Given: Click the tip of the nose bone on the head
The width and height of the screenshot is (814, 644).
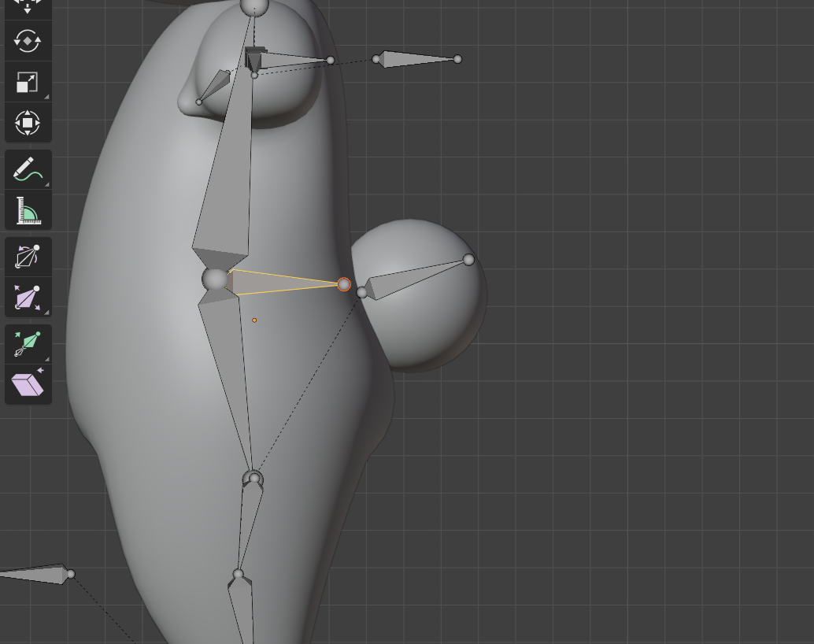Looking at the screenshot, I should (199, 102).
